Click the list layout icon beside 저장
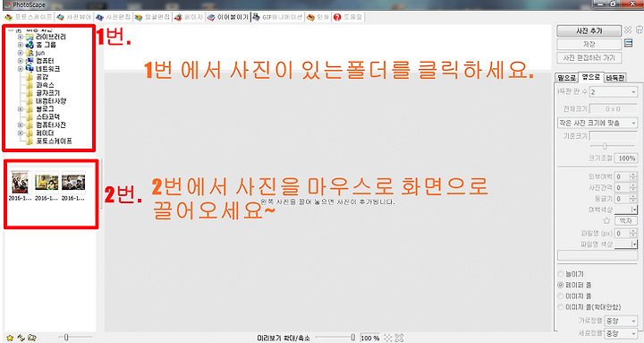The image size is (644, 343). pyautogui.click(x=629, y=43)
